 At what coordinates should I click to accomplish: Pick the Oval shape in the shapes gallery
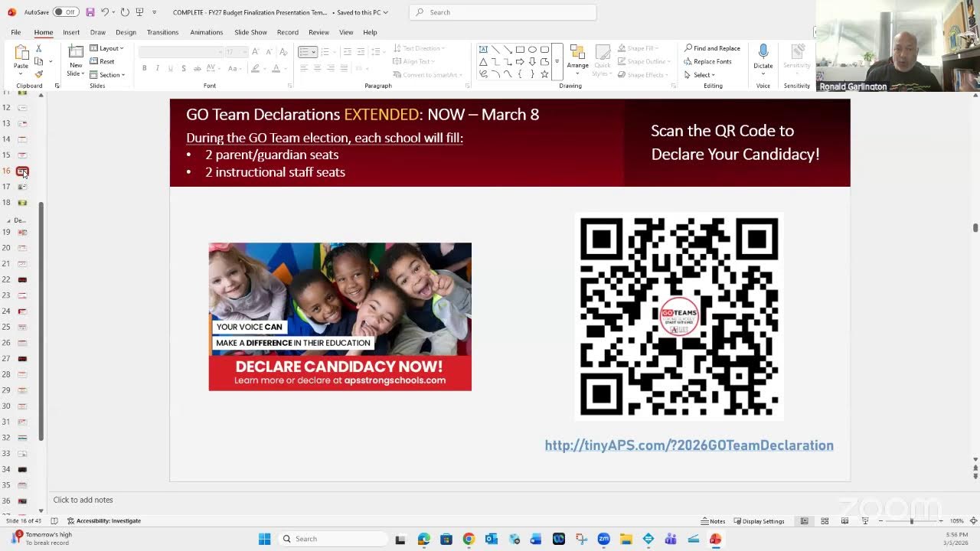point(532,50)
